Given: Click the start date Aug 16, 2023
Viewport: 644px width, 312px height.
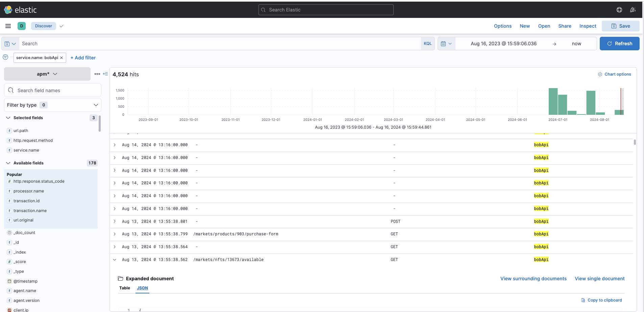Looking at the screenshot, I should 503,44.
